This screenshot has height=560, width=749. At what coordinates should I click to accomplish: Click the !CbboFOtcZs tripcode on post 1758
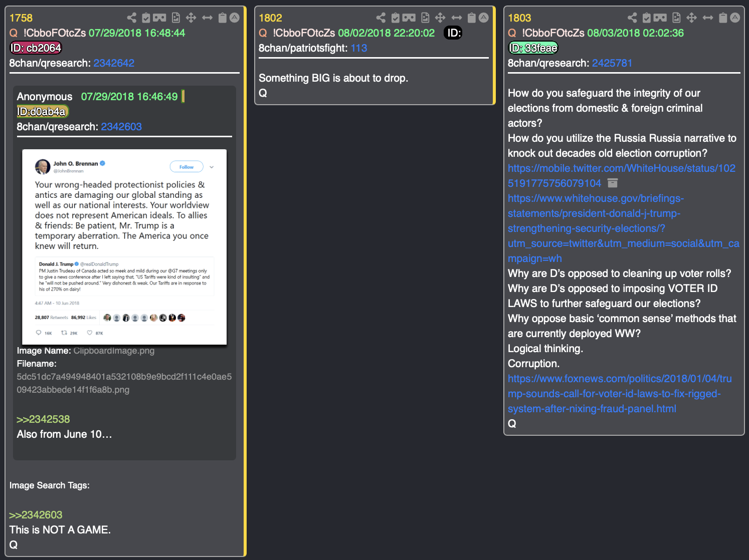[x=55, y=33]
